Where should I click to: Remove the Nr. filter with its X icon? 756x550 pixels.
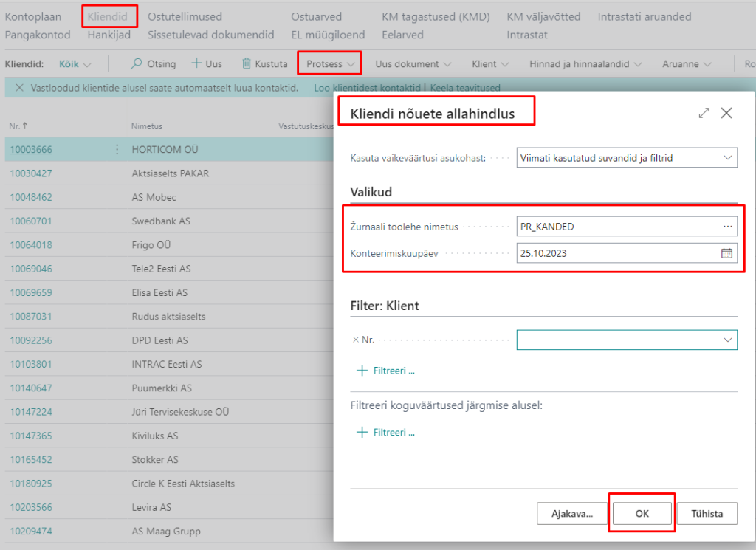click(355, 340)
